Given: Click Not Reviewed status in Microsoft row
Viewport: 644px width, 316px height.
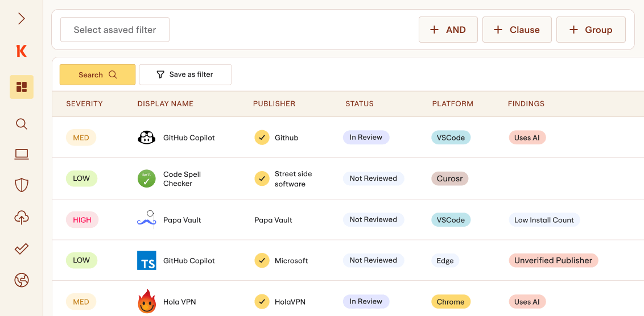Looking at the screenshot, I should pyautogui.click(x=373, y=260).
